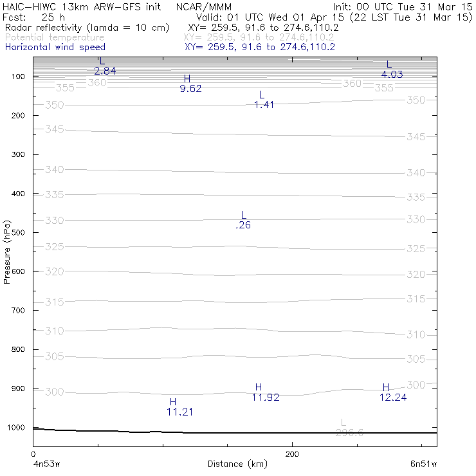476x476 pixels.
Task: Click the 'Fcst: 25 h' forecast label
Action: (x=33, y=17)
